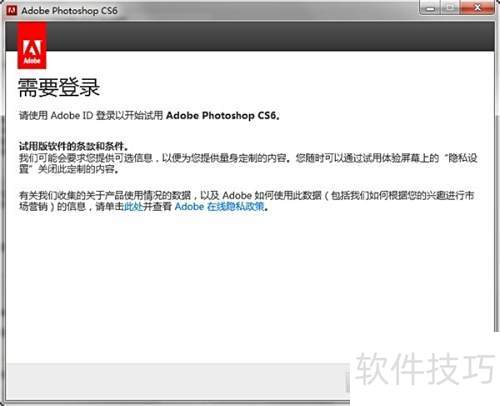The width and height of the screenshot is (500, 406).
Task: Open the 'Adobe 在线隐私政策' link
Action: pos(220,206)
